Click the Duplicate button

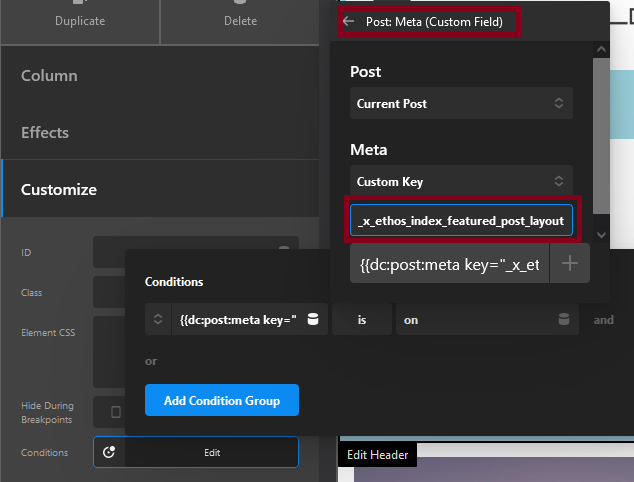80,21
